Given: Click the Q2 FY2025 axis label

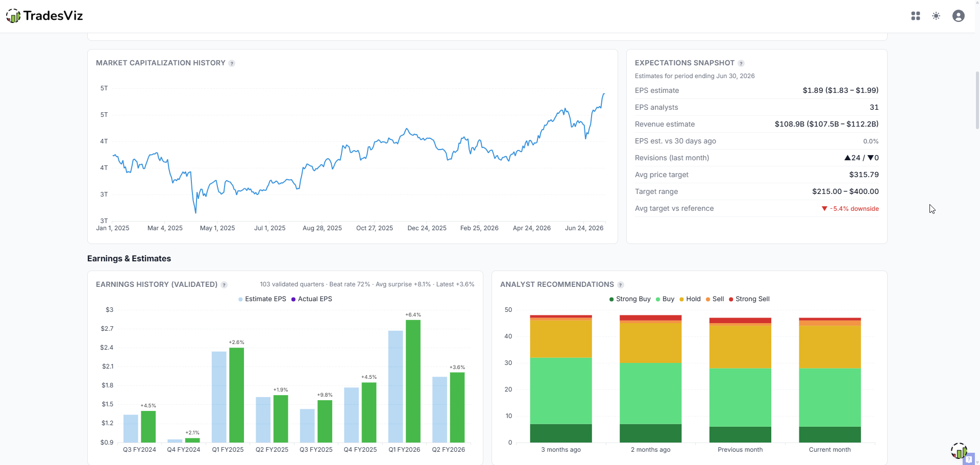Looking at the screenshot, I should [272, 450].
